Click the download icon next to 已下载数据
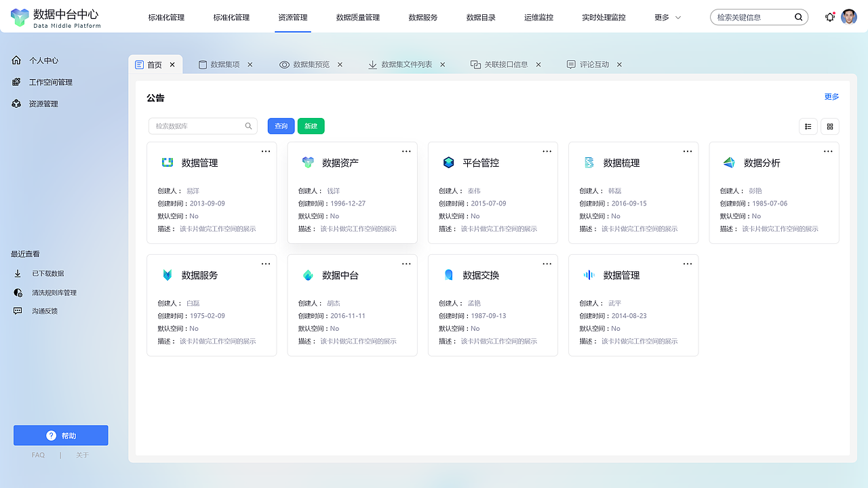Image resolution: width=868 pixels, height=488 pixels. pos(18,274)
